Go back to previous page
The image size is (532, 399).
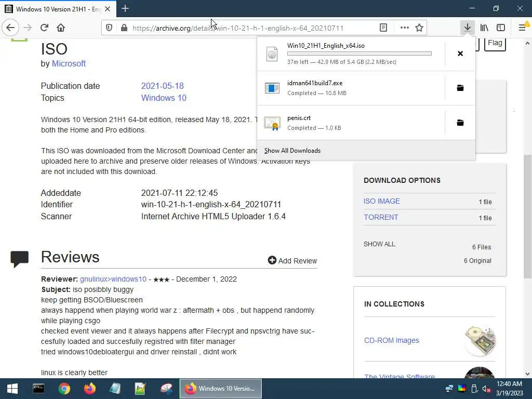tap(10, 28)
